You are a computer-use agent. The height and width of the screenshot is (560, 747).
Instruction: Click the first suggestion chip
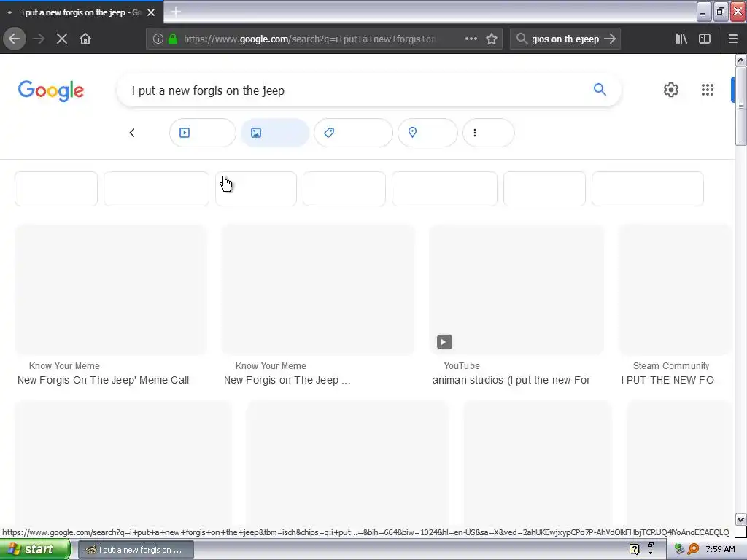56,189
